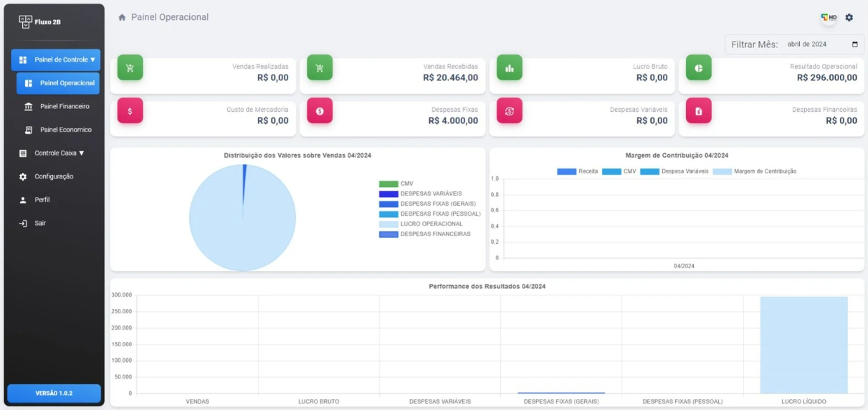
Task: Click the Vendas Recebidas cart icon
Action: [320, 68]
